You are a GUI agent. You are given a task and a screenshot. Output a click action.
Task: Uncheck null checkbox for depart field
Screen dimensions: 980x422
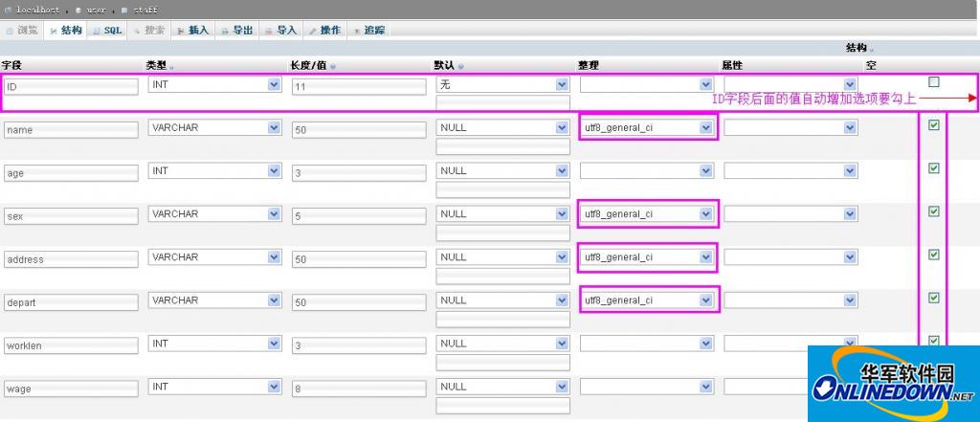934,298
